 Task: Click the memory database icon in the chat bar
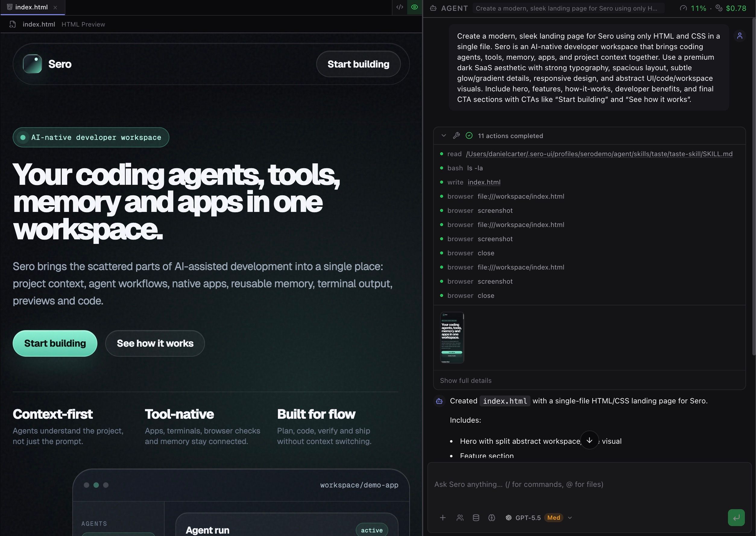pyautogui.click(x=476, y=518)
